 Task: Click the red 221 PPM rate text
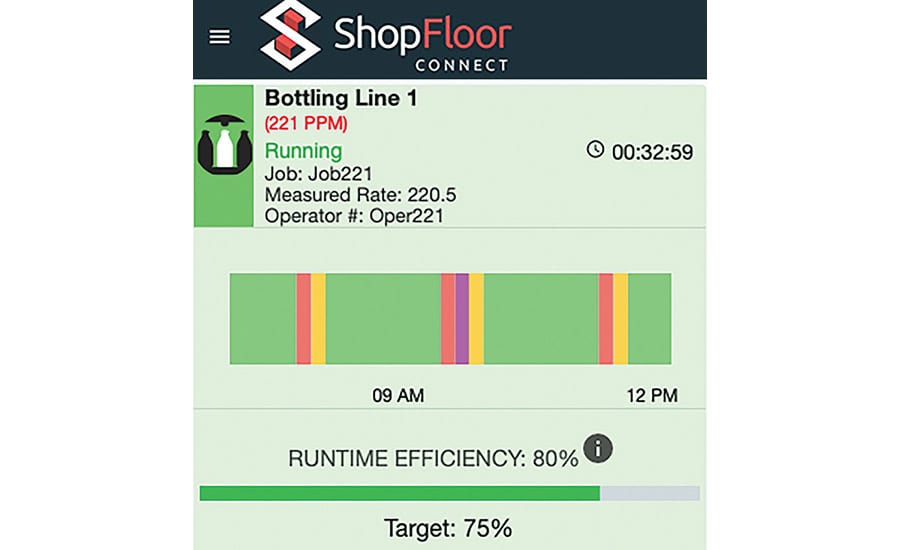(306, 123)
